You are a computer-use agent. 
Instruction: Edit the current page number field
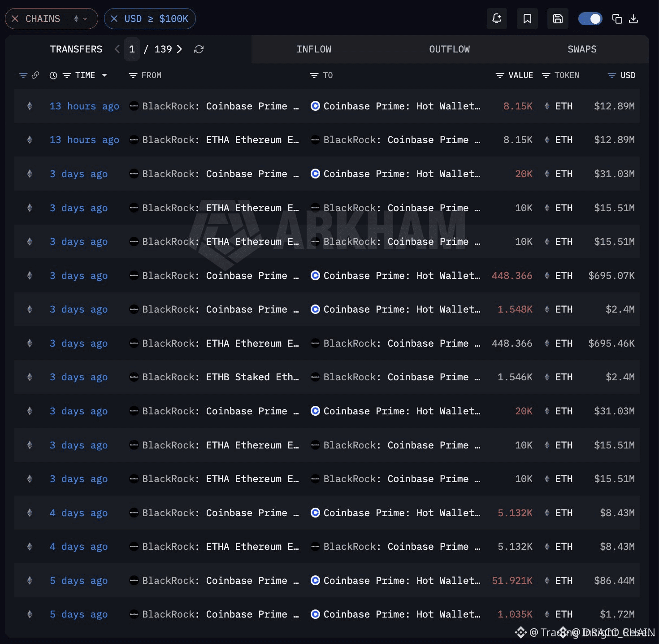coord(132,49)
